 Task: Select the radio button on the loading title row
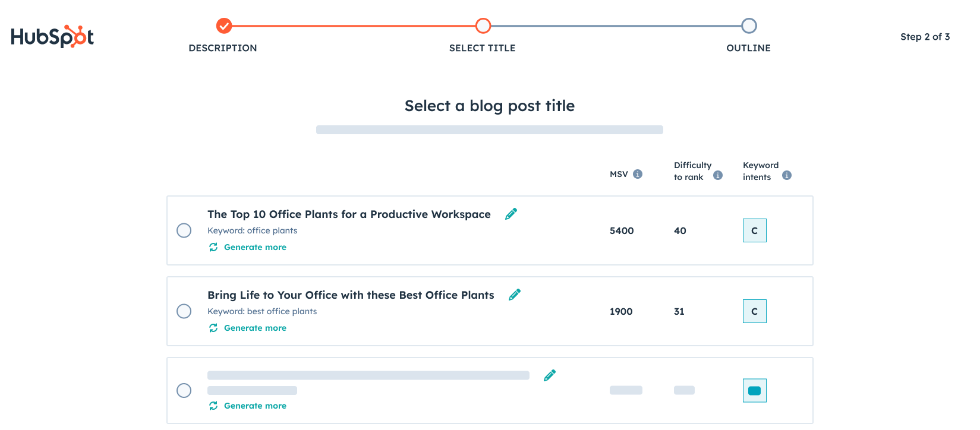point(184,390)
